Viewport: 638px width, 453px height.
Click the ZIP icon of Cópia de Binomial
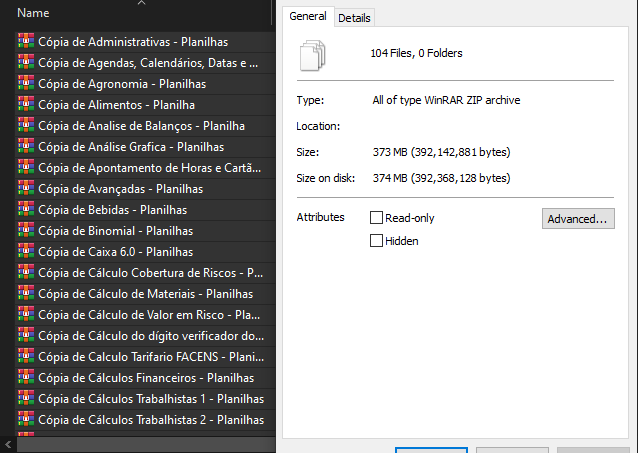coord(26,230)
